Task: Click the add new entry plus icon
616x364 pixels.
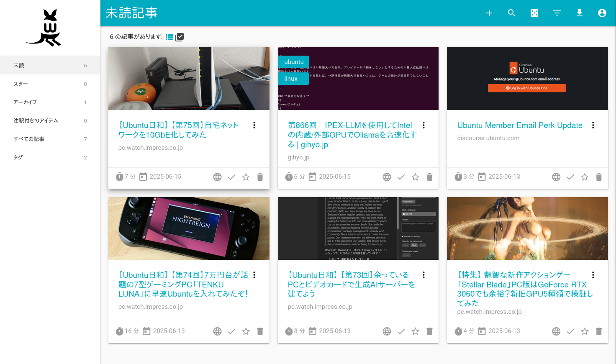Action: 489,13
